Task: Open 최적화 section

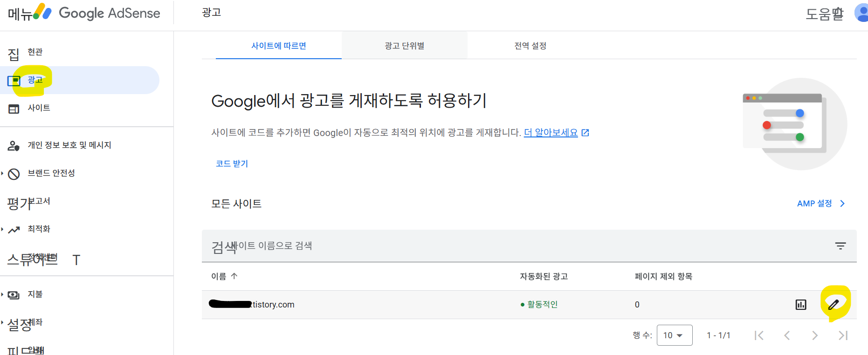Action: click(39, 229)
